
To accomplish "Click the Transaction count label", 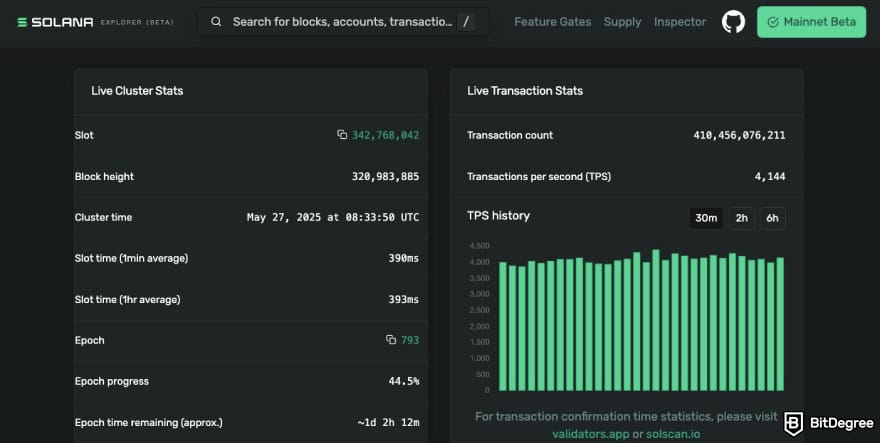I will 510,135.
